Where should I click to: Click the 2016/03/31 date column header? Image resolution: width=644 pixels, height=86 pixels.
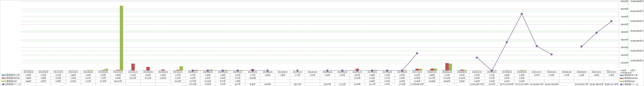point(312,72)
